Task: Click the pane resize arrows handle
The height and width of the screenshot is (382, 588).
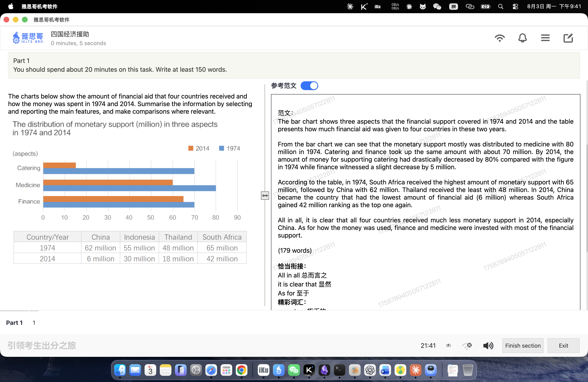Action: [265, 196]
